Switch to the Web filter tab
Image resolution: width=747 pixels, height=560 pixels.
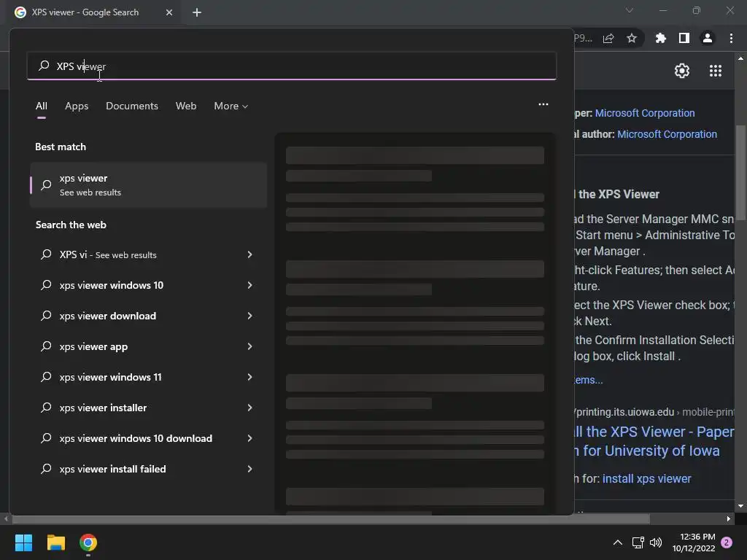tap(186, 106)
